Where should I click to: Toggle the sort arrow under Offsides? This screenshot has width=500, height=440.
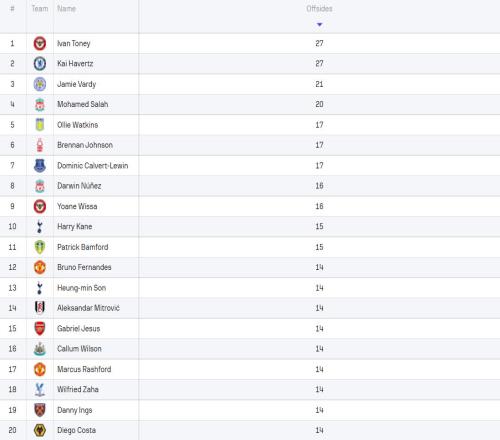pyautogui.click(x=319, y=24)
